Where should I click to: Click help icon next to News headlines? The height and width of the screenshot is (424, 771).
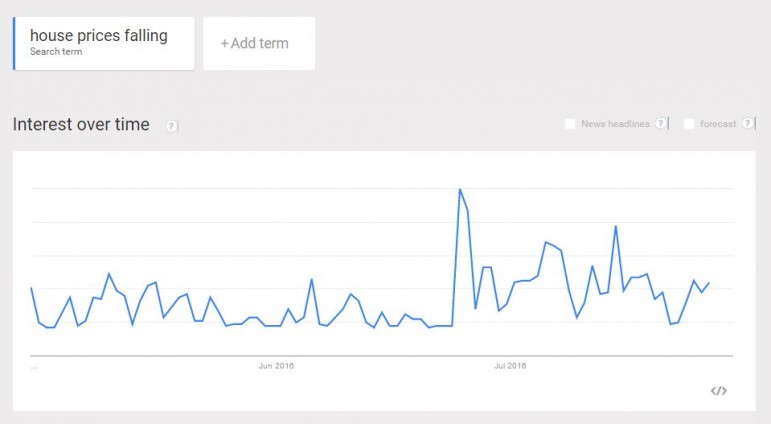coord(661,124)
